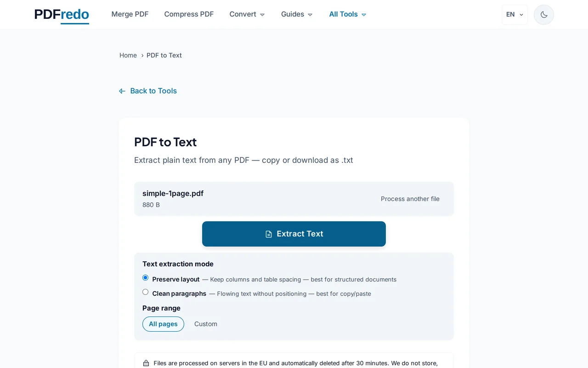
Task: Expand the Guides menu
Action: [296, 14]
